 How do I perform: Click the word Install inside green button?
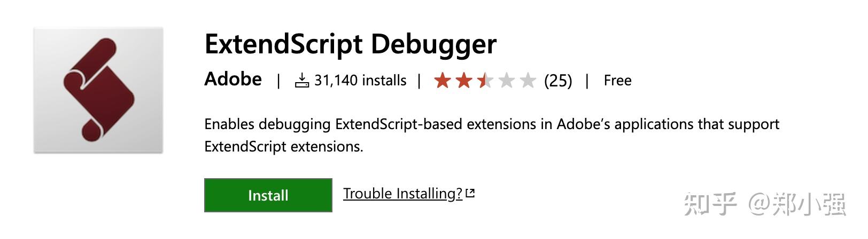(x=268, y=196)
